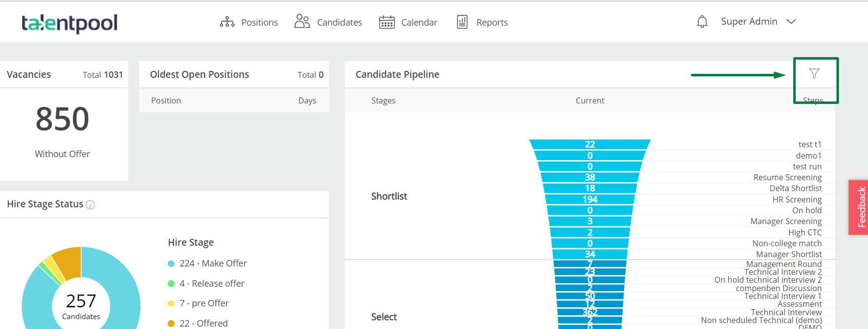Click '7 - pre Offer' legend text

204,303
